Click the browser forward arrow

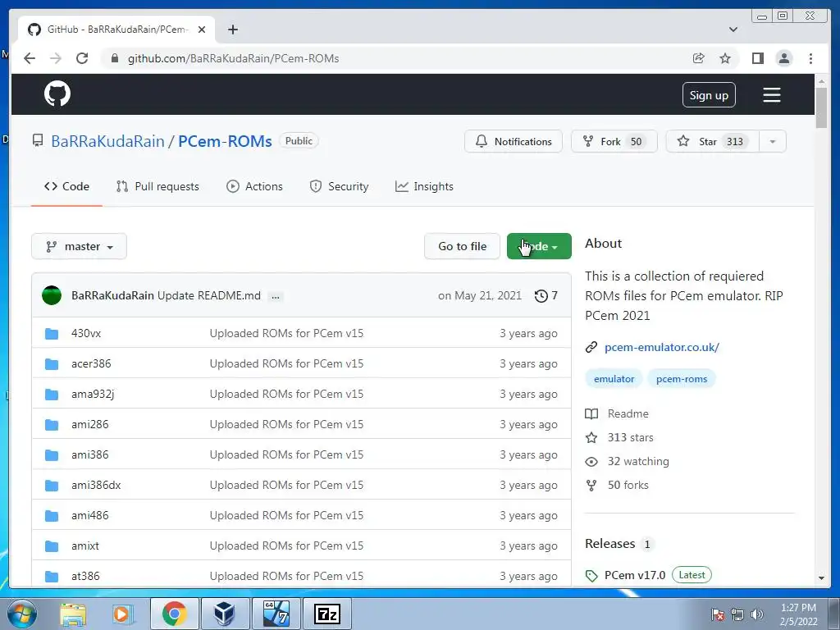56,58
